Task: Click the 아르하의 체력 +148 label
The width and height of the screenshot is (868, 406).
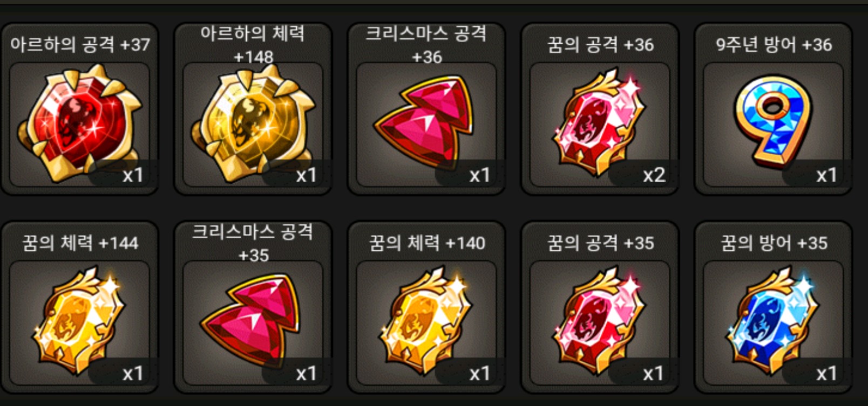Action: pos(253,44)
